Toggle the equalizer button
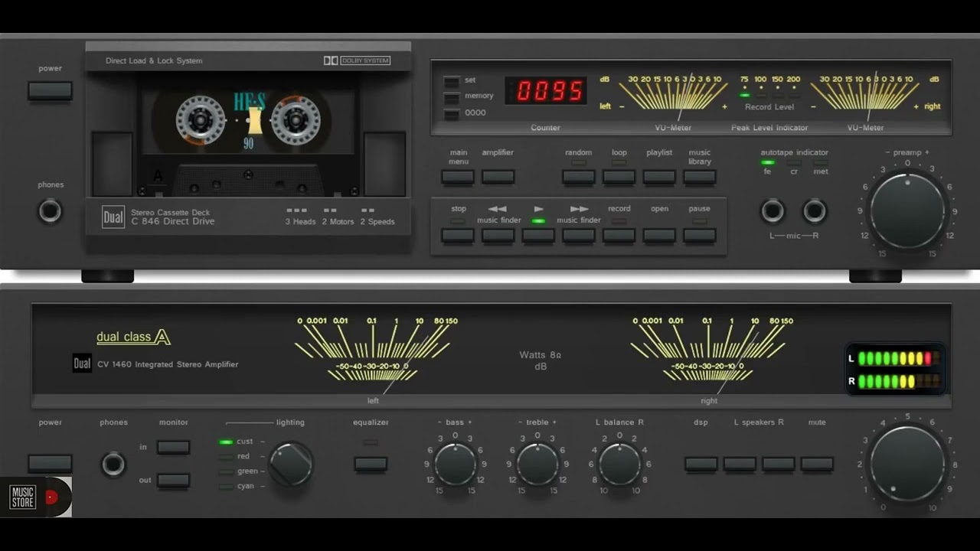 371,464
